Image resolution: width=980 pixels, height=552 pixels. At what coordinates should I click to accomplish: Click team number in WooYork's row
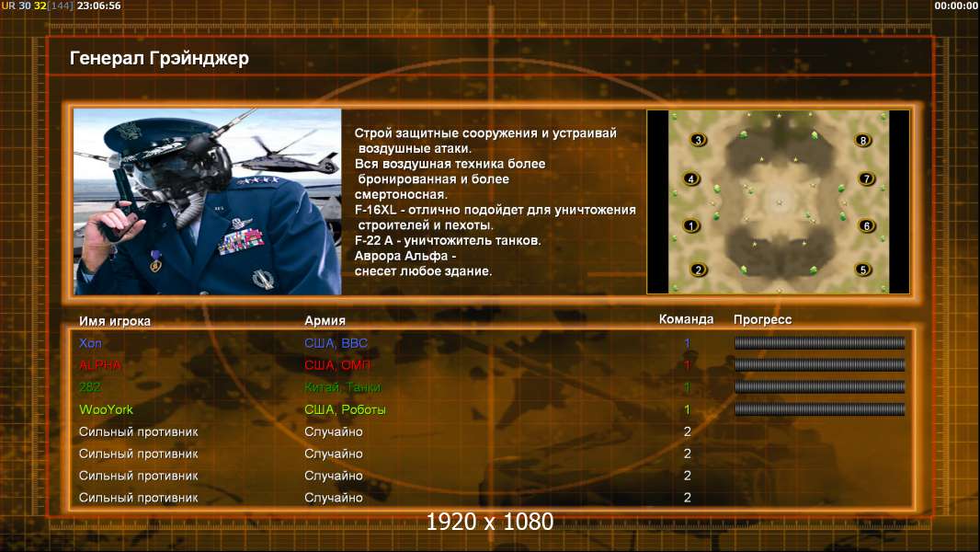(687, 409)
